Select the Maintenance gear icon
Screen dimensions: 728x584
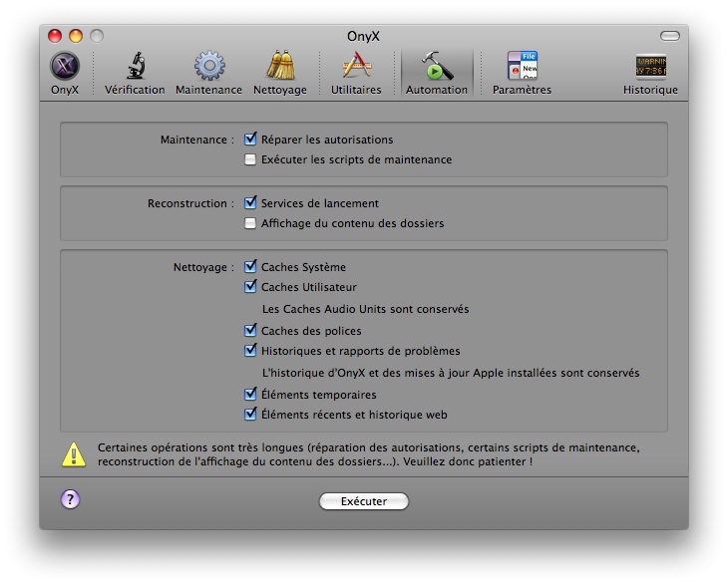(x=208, y=67)
